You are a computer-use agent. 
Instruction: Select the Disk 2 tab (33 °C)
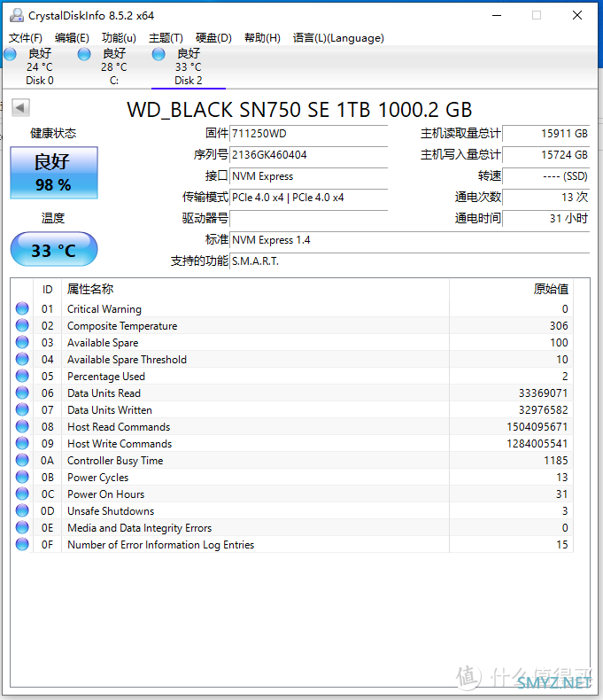pyautogui.click(x=189, y=67)
